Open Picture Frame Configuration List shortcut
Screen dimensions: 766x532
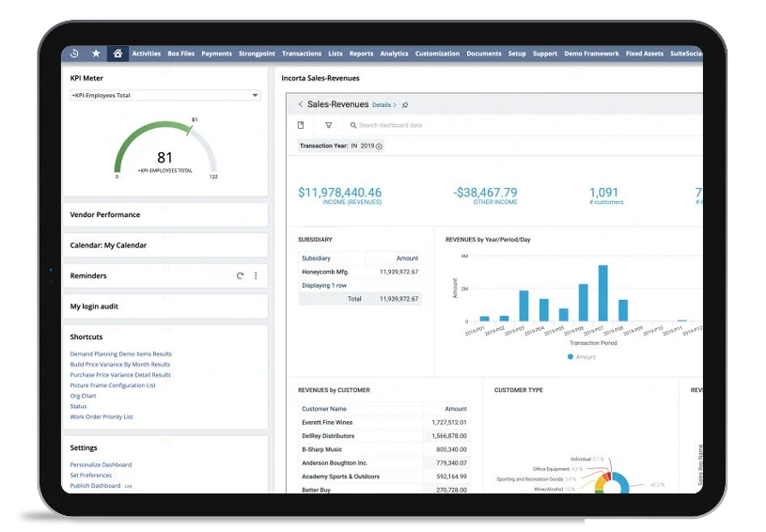click(113, 385)
